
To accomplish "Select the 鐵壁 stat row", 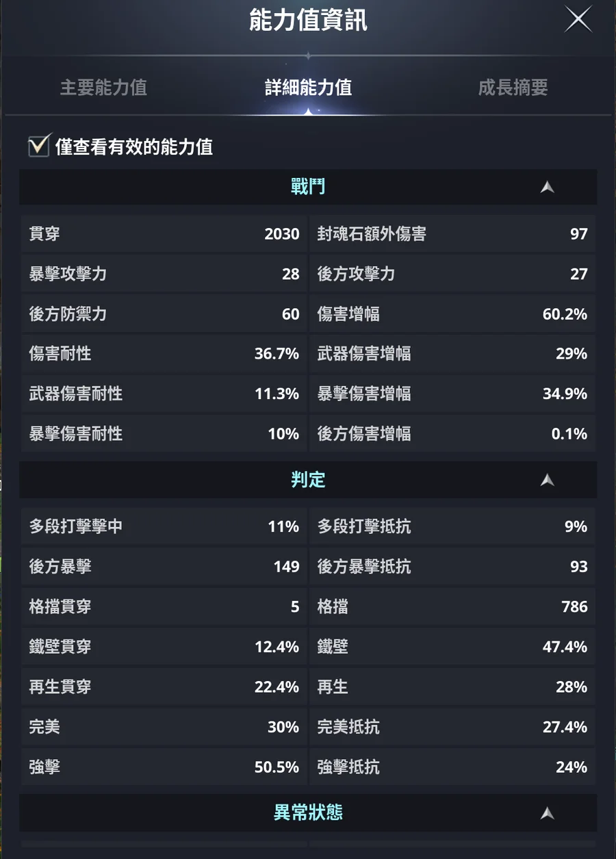I will (452, 647).
